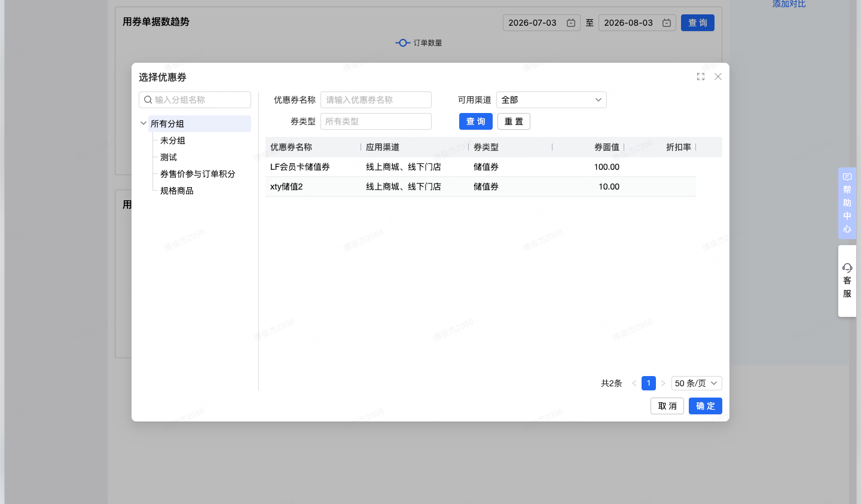Click the search icon in group name field
This screenshot has height=504, width=861.
coord(148,100)
